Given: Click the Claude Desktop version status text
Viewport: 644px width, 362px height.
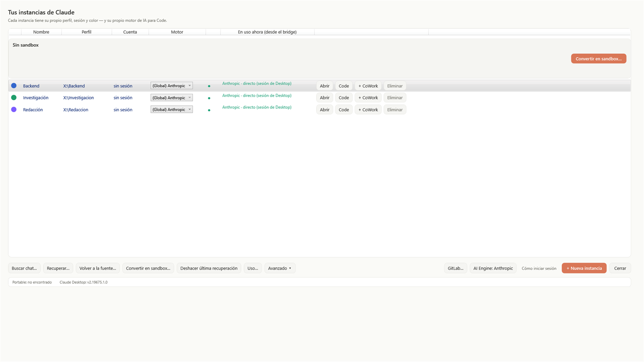Looking at the screenshot, I should 83,282.
